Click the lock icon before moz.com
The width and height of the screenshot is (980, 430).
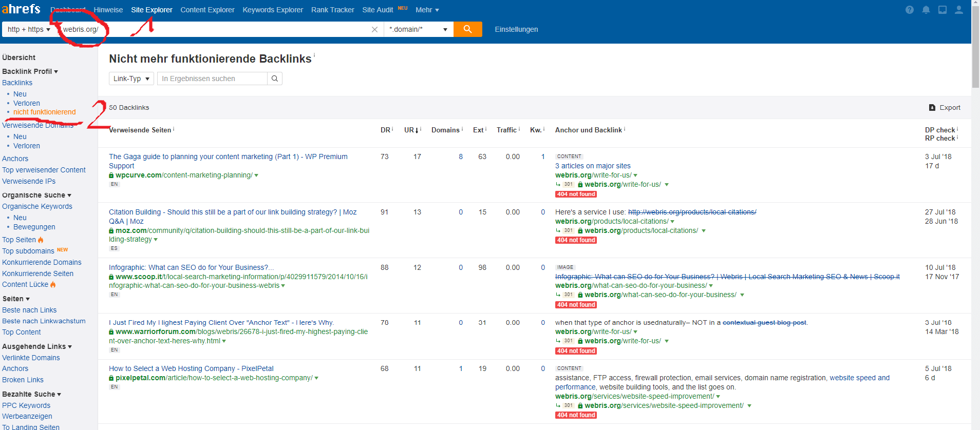click(111, 231)
